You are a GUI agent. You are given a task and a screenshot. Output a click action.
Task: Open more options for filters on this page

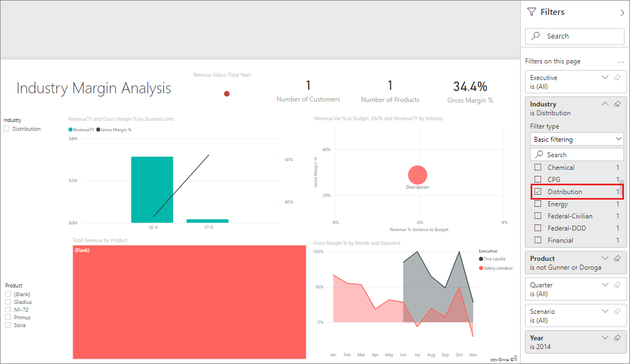tap(621, 62)
